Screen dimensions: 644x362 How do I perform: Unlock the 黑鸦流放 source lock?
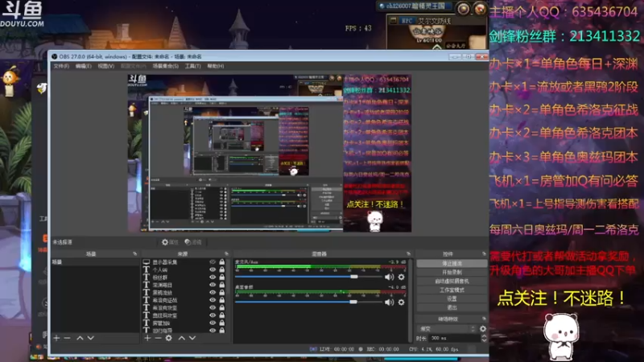click(222, 292)
